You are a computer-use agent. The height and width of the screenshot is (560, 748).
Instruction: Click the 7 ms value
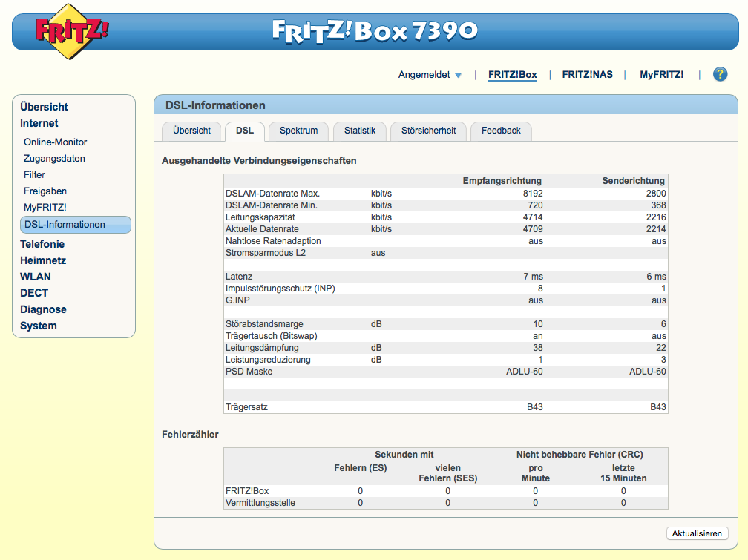pyautogui.click(x=533, y=277)
